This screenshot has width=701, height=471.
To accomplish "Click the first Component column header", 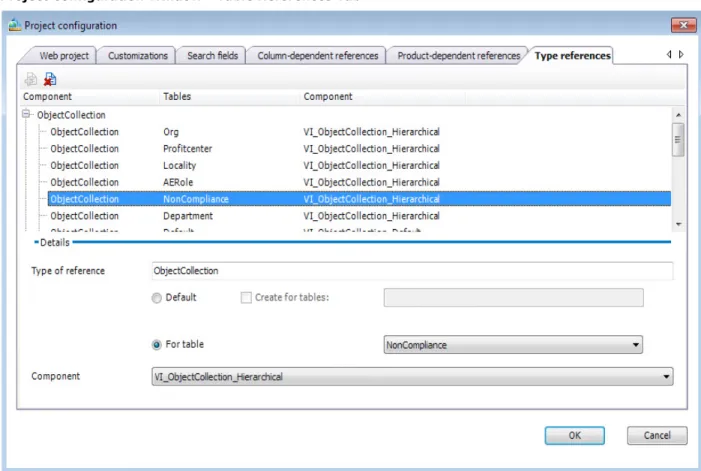I will [89, 97].
